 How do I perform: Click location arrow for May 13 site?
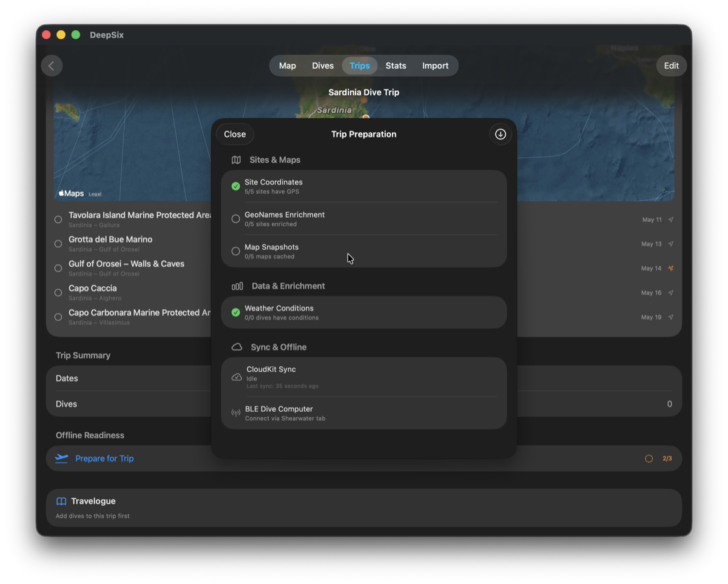tap(671, 244)
